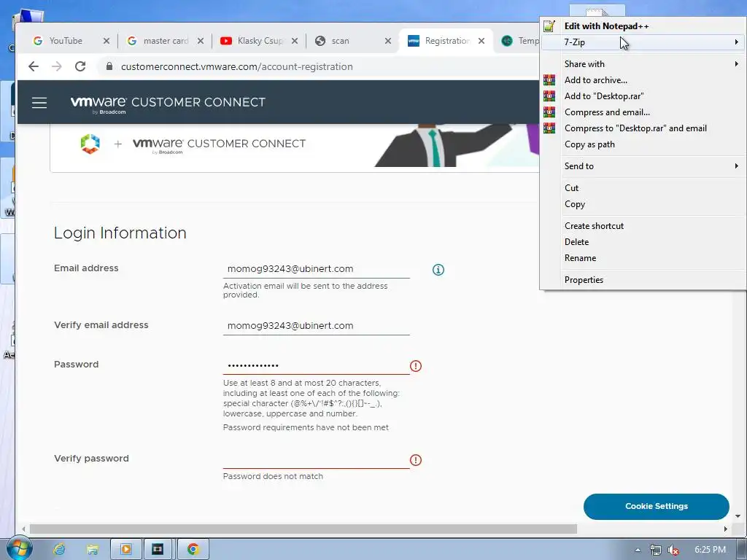This screenshot has width=747, height=560.
Task: Open Windows Explorer from taskbar
Action: 93,550
